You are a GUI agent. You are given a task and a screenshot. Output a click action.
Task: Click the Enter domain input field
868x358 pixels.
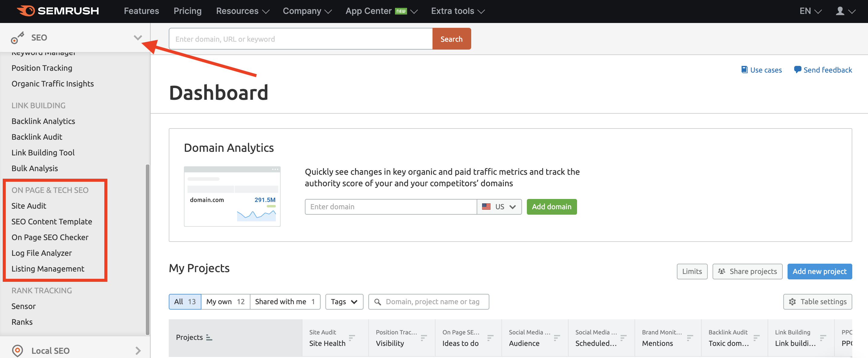391,207
